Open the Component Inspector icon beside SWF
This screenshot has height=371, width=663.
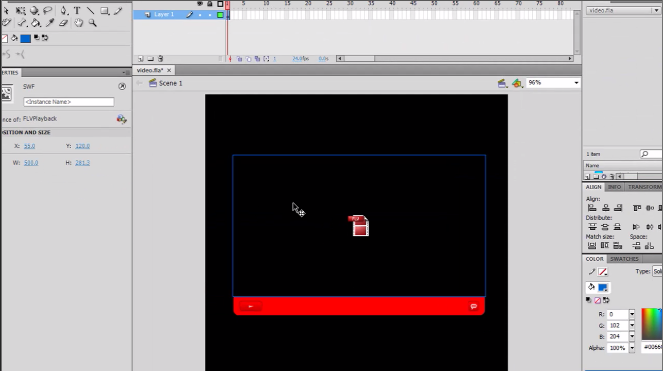click(122, 86)
